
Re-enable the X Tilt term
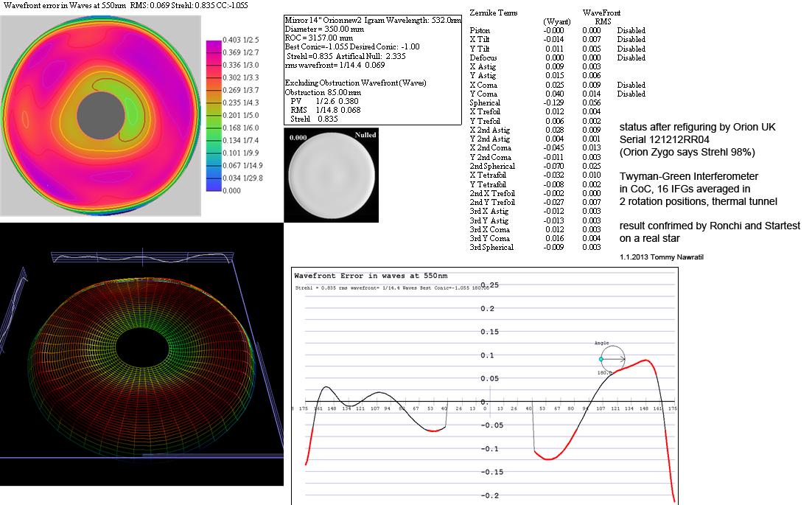pos(631,40)
